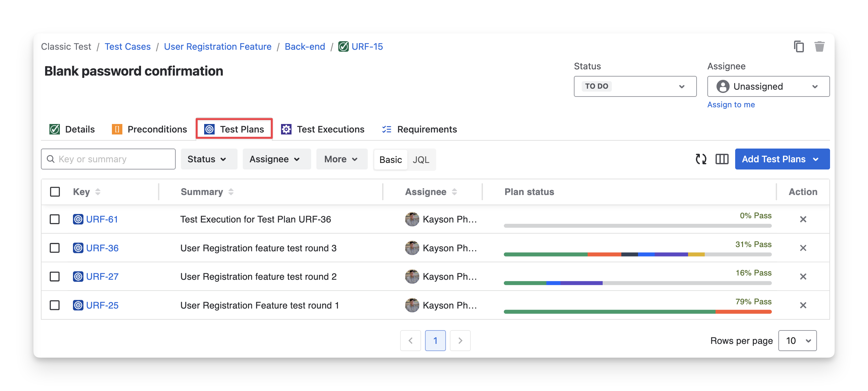Switch to the Test Executions tab
The image size is (868, 391).
(x=323, y=130)
